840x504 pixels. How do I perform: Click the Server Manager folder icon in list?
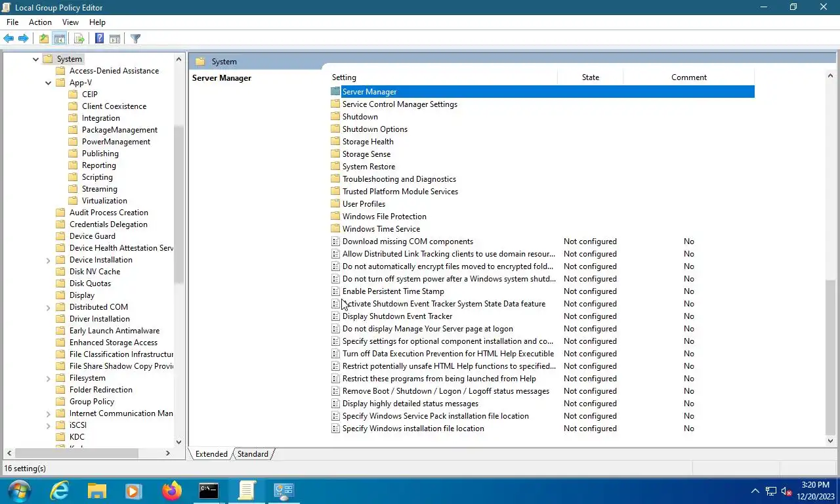pos(335,92)
